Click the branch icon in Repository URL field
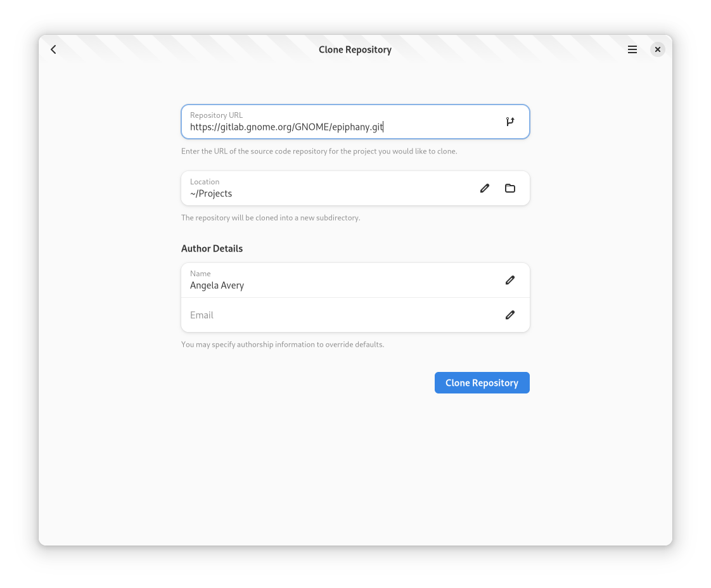Viewport: 711px width, 588px height. 510,122
